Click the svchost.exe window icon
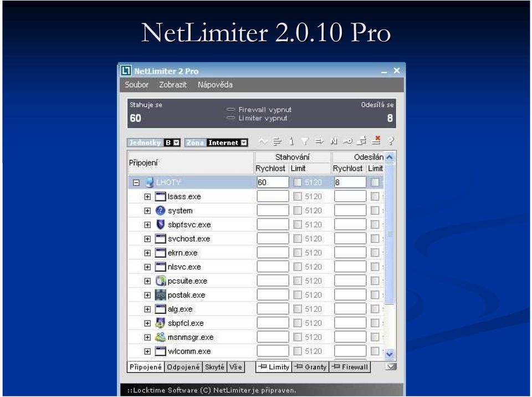 pos(160,238)
